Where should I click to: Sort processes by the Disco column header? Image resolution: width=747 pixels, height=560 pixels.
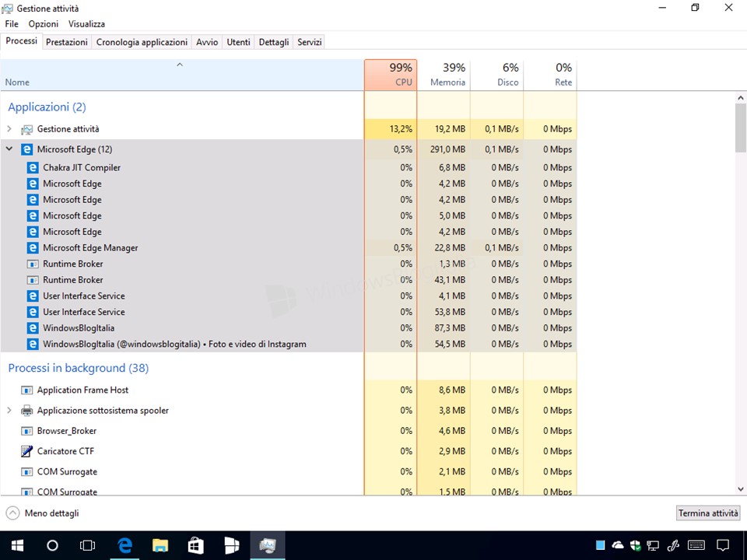pyautogui.click(x=497, y=75)
